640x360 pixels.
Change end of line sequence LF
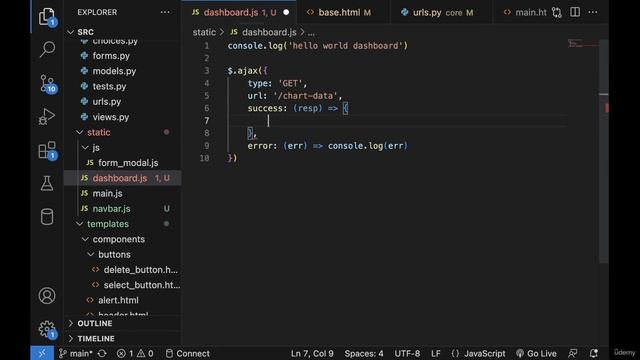(436, 353)
